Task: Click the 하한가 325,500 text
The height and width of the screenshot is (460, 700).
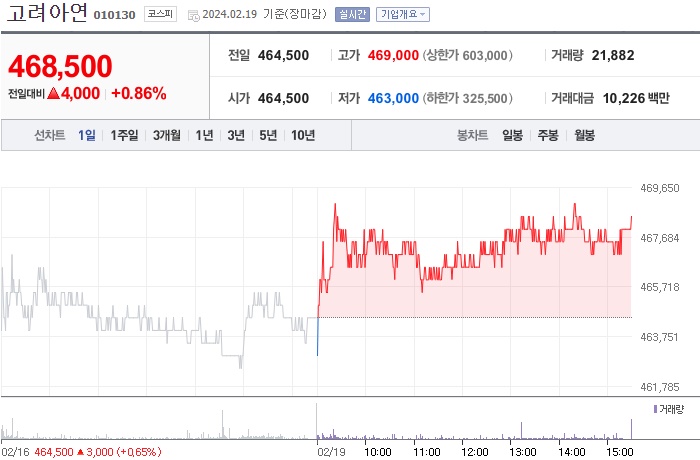Action: click(x=467, y=98)
